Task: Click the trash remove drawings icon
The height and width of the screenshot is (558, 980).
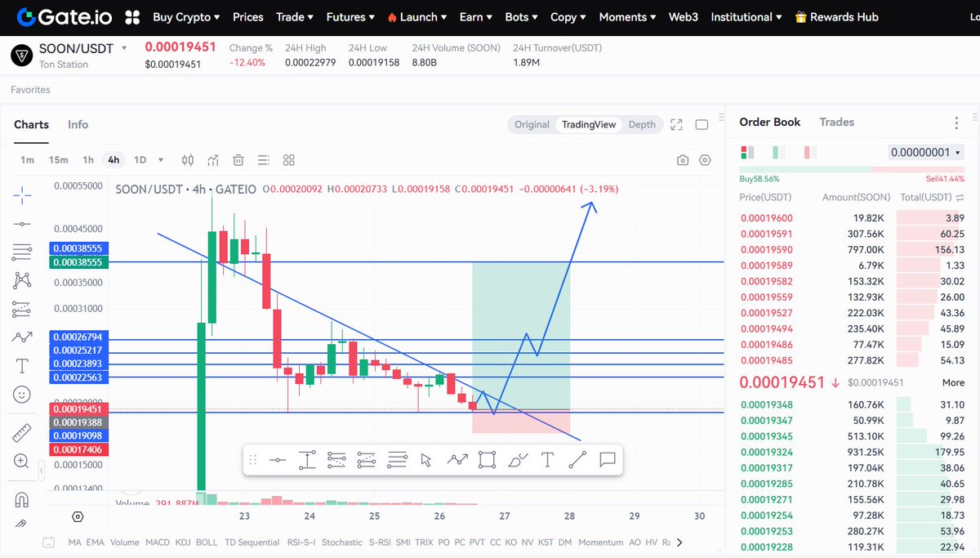Action: 238,160
